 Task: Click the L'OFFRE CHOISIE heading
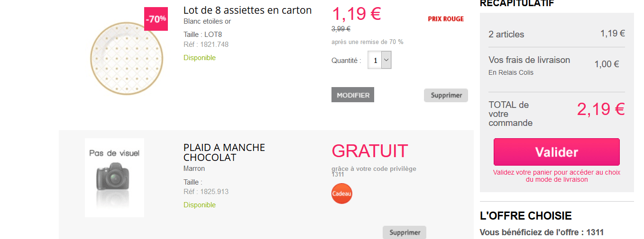[525, 216]
